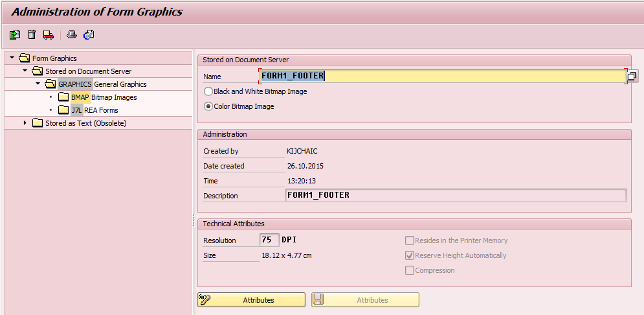The height and width of the screenshot is (315, 644).
Task: Click the BMAP Bitmap Images folder icon
Action: point(63,97)
